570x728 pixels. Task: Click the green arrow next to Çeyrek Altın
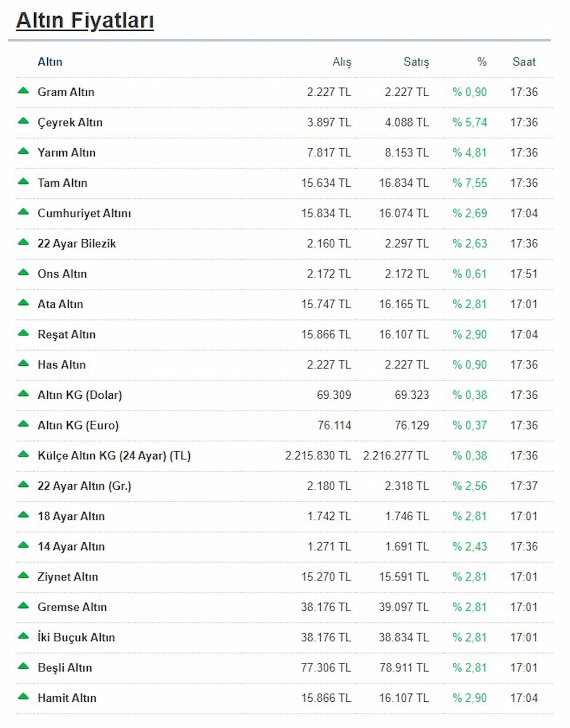point(23,121)
